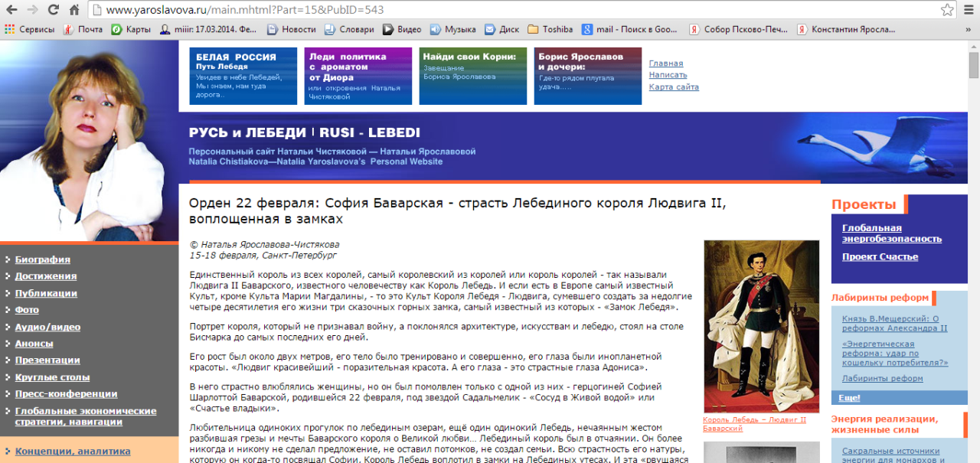Open the Сервисы apps bookmark
980x463 pixels.
pyautogui.click(x=30, y=29)
